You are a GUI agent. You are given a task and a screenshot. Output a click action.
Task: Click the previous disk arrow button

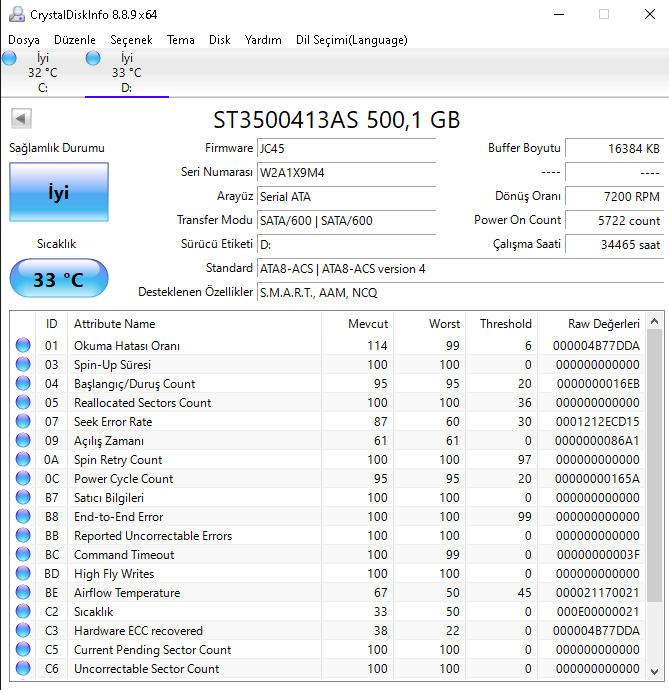point(20,119)
